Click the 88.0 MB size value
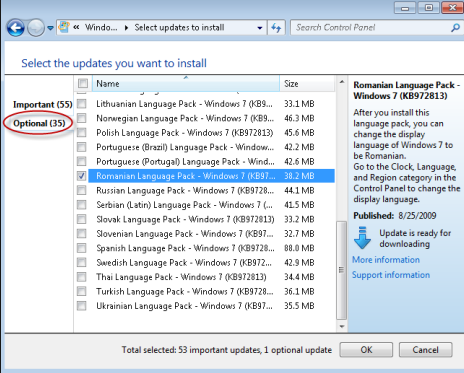 tap(299, 248)
